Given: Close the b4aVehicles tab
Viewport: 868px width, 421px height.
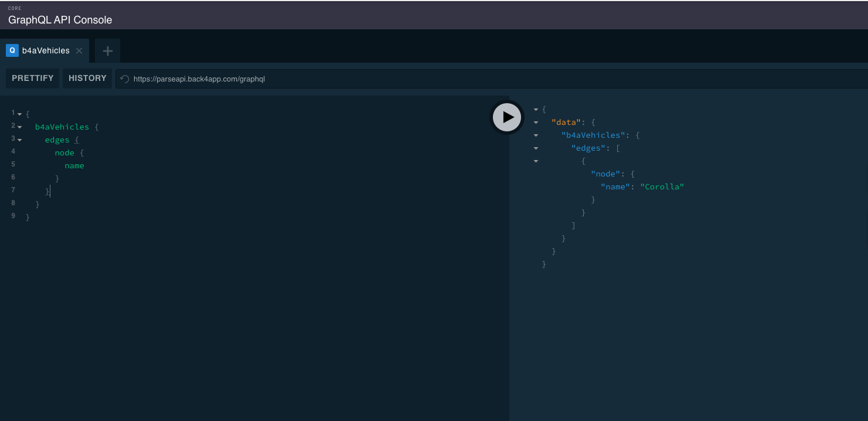Looking at the screenshot, I should (x=79, y=50).
